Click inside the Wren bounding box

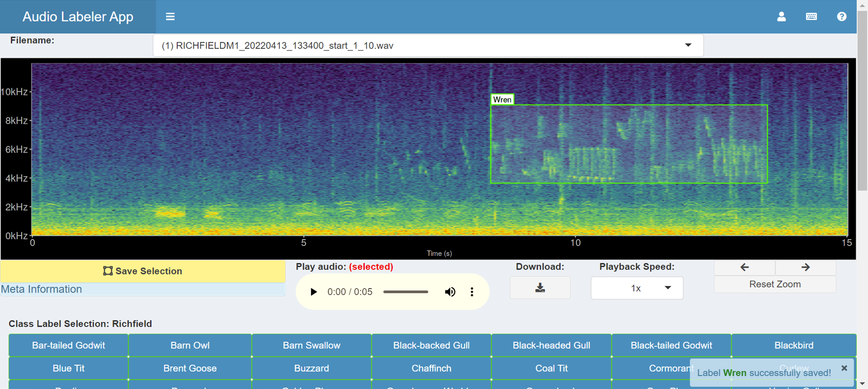pos(629,144)
